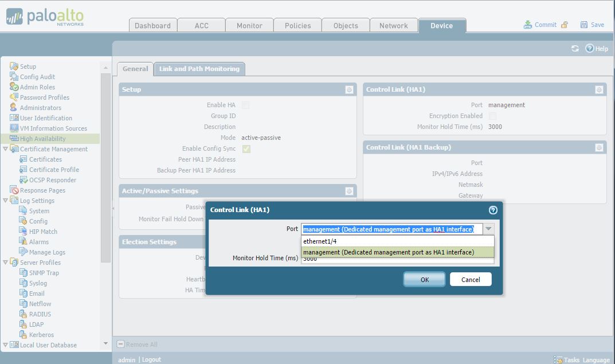Click the Response Pages icon
This screenshot has height=364, width=615.
[x=14, y=190]
